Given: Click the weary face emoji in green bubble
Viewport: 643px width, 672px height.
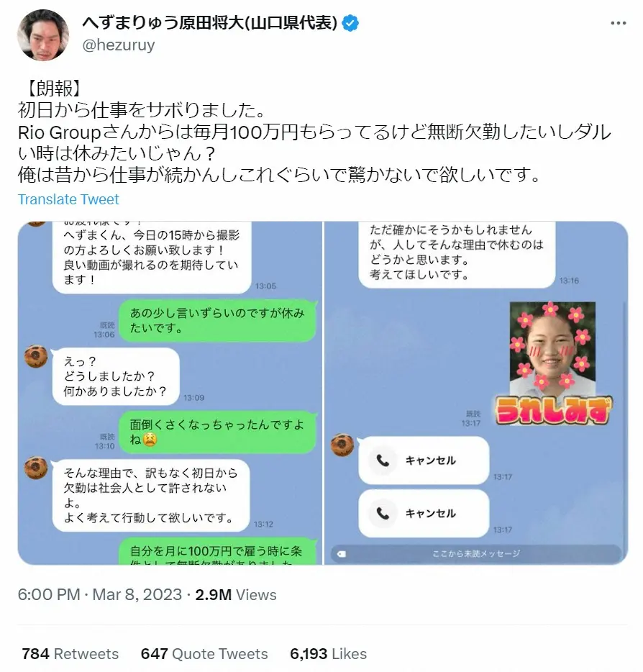Looking at the screenshot, I should click(150, 440).
